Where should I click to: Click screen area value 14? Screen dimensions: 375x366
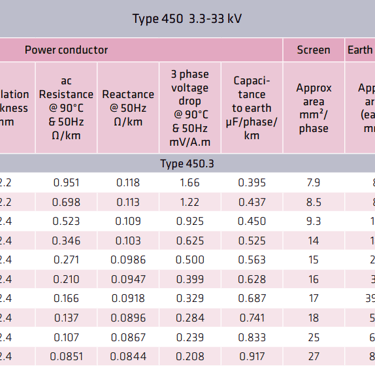(x=313, y=241)
